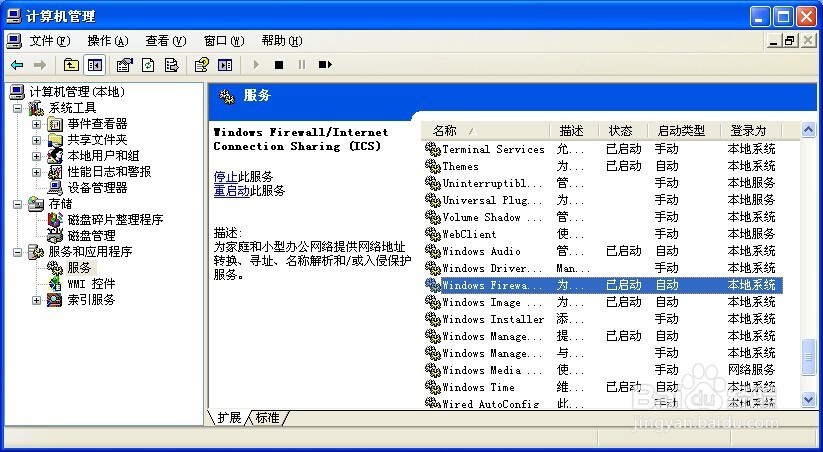Open 设备管理器 in the tree
Image resolution: width=823 pixels, height=452 pixels.
click(97, 188)
